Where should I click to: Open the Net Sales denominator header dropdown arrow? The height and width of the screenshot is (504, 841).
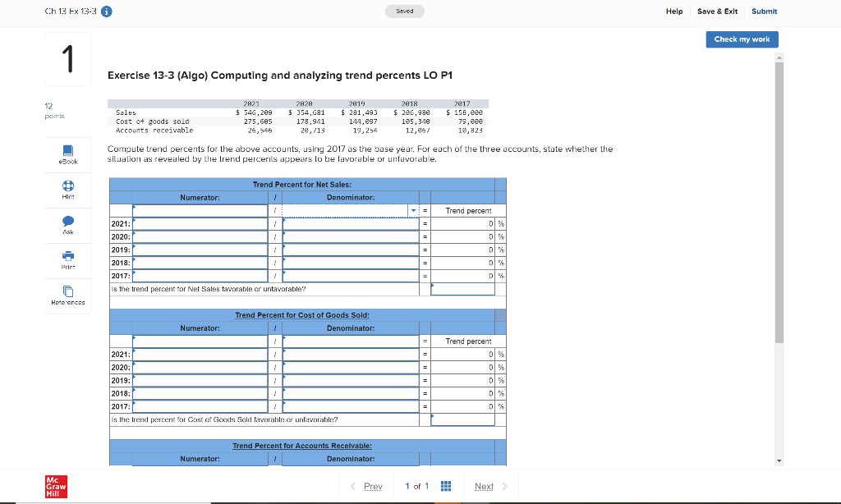coord(414,211)
